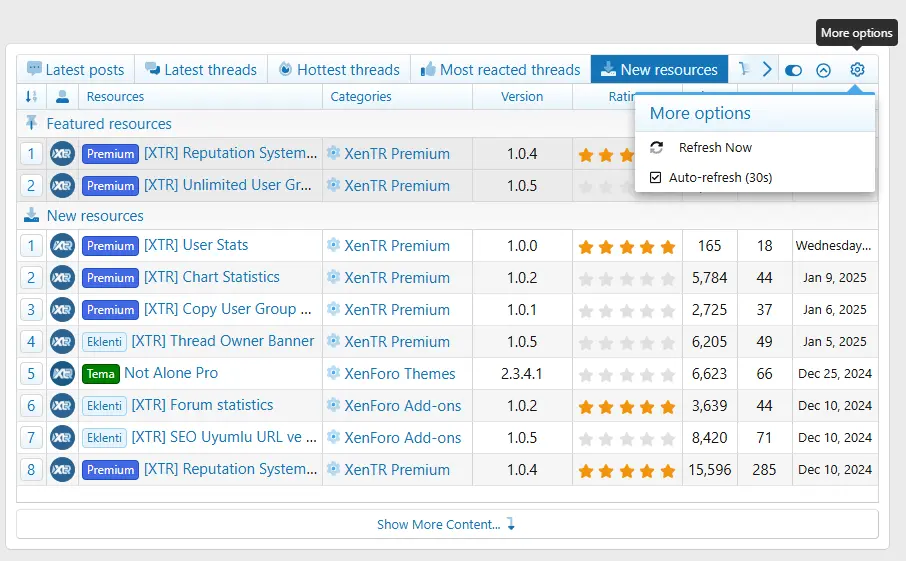Click the Resources column header

[x=116, y=96]
